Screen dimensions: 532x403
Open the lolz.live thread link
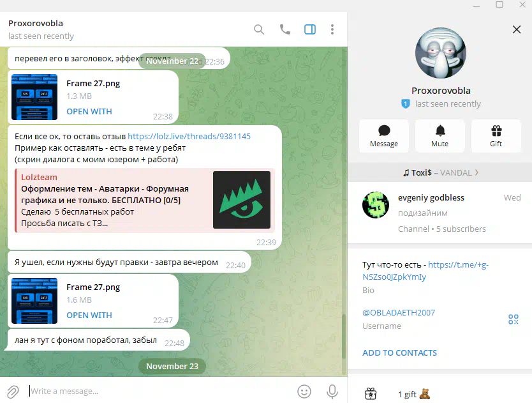coord(189,136)
